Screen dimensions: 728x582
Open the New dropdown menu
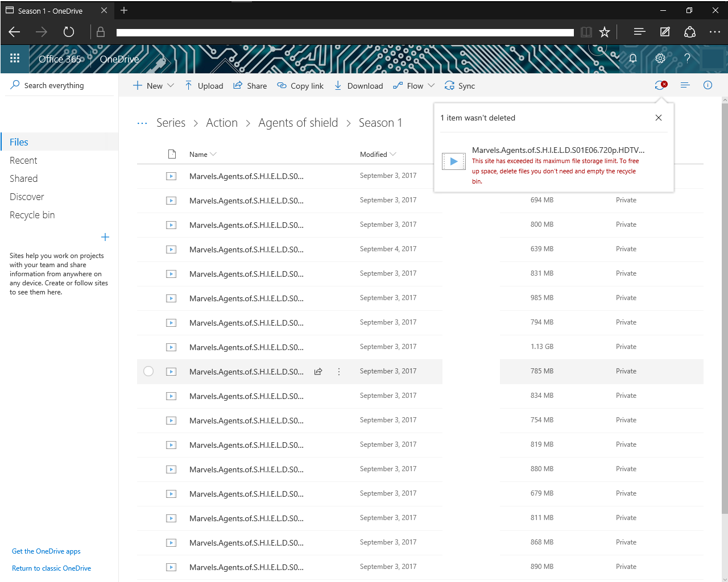pyautogui.click(x=152, y=85)
